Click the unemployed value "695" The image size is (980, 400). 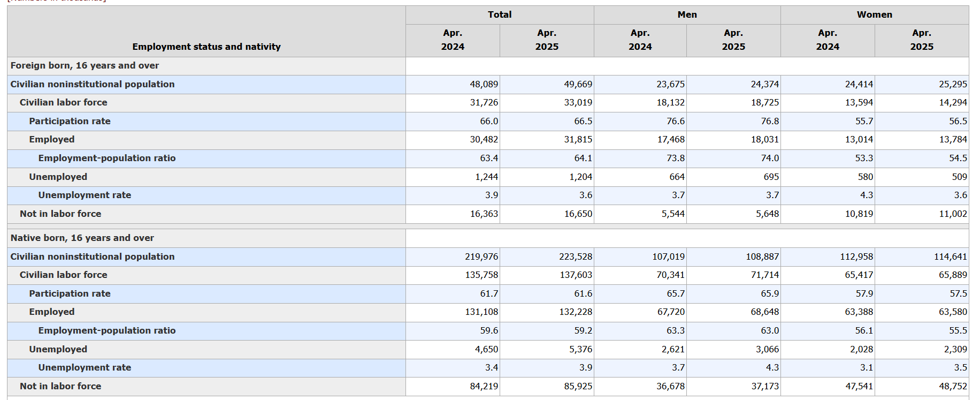click(771, 177)
